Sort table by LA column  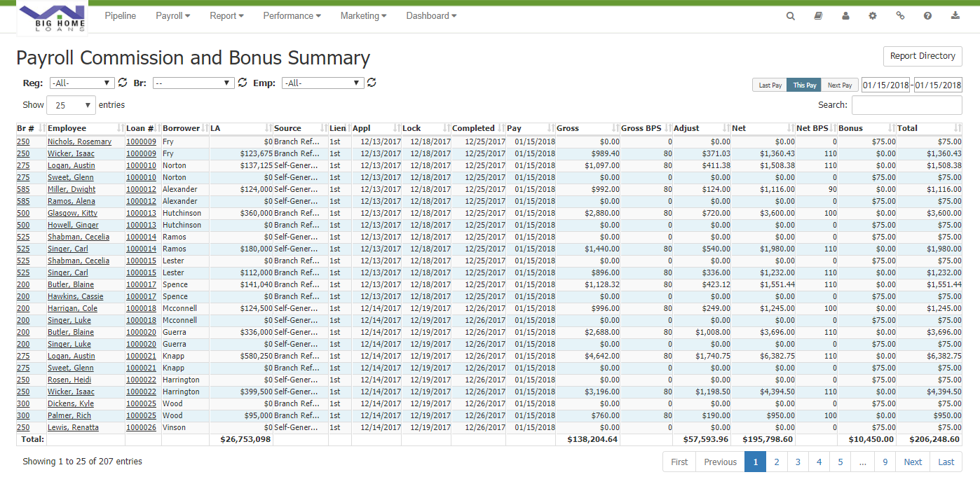pyautogui.click(x=241, y=128)
